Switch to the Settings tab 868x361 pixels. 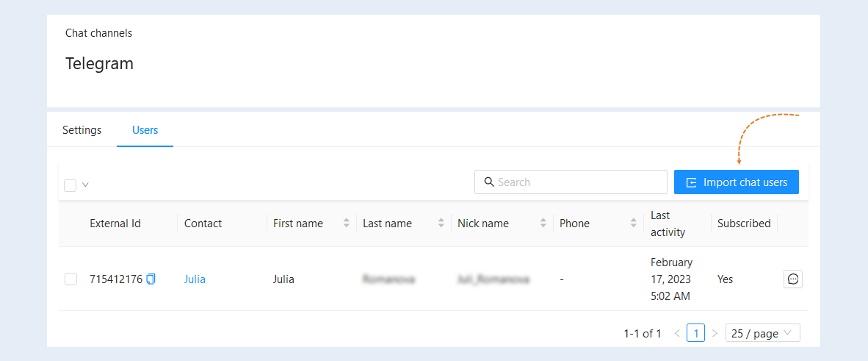click(x=82, y=130)
